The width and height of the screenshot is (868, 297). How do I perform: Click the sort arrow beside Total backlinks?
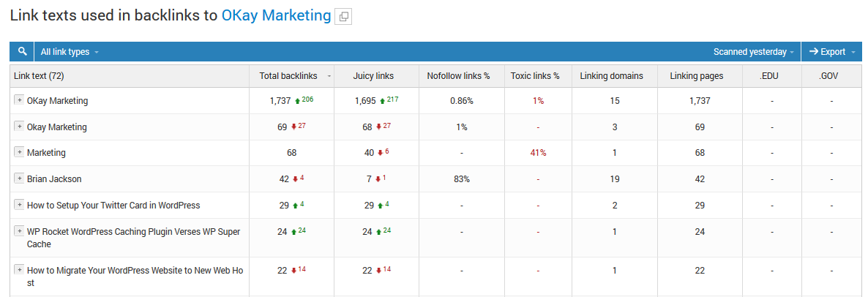pos(329,76)
